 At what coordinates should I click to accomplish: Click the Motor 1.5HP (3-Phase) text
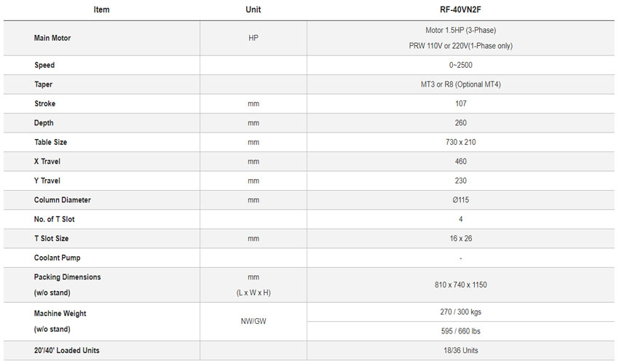coord(460,30)
